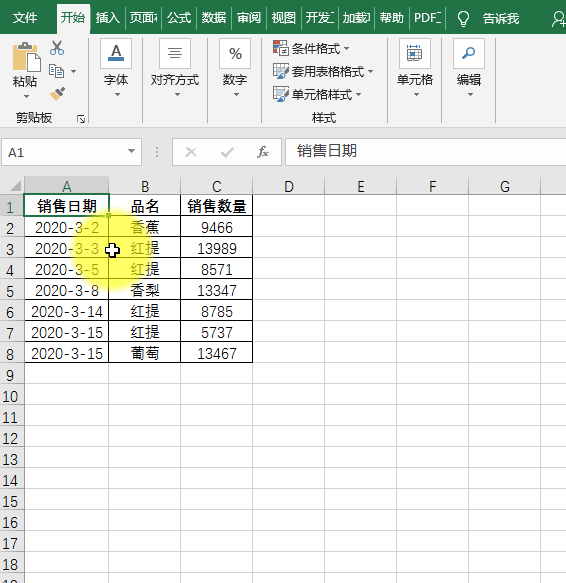Image resolution: width=566 pixels, height=583 pixels.
Task: Expand the 粘贴 paste dropdown arrow
Action: pos(26,97)
